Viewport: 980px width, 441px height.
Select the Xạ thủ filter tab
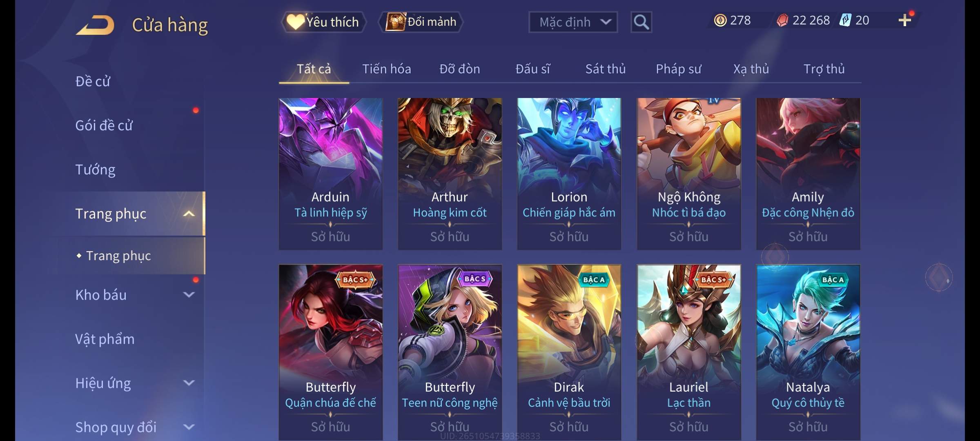click(751, 69)
